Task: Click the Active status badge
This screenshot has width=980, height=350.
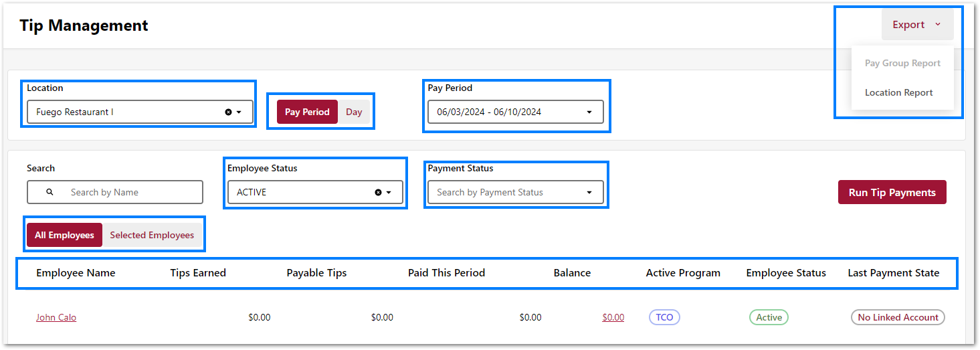Action: tap(769, 318)
